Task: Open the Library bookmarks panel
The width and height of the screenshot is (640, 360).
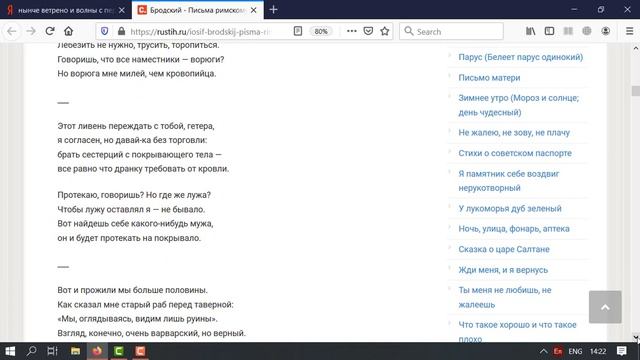Action: click(x=531, y=31)
